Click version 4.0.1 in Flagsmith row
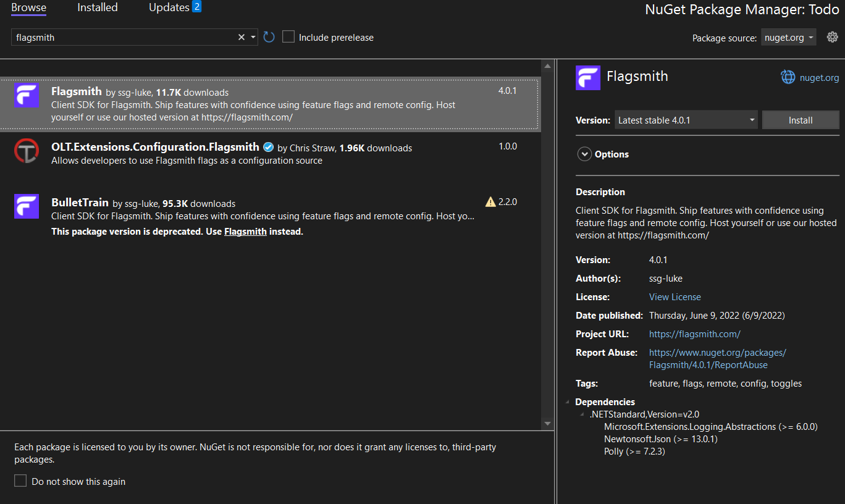The height and width of the screenshot is (504, 845). tap(507, 91)
